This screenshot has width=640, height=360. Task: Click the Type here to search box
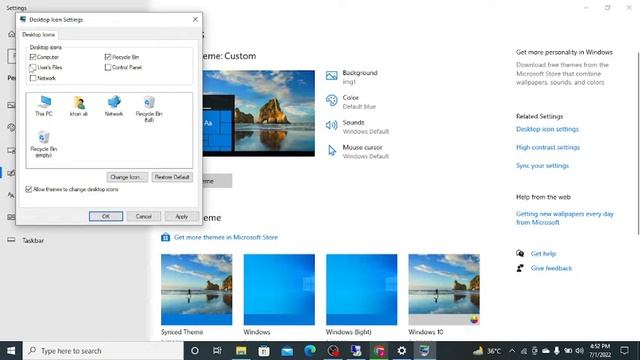pos(103,351)
